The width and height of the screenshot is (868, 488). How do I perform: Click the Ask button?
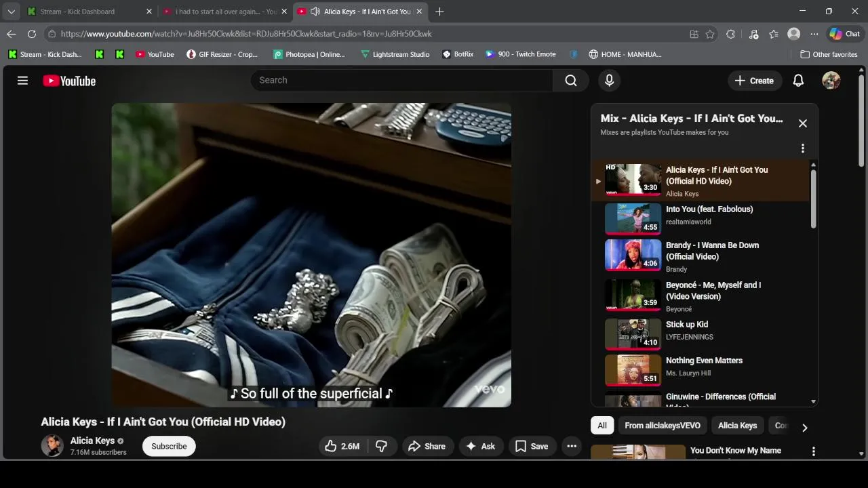[x=481, y=446]
